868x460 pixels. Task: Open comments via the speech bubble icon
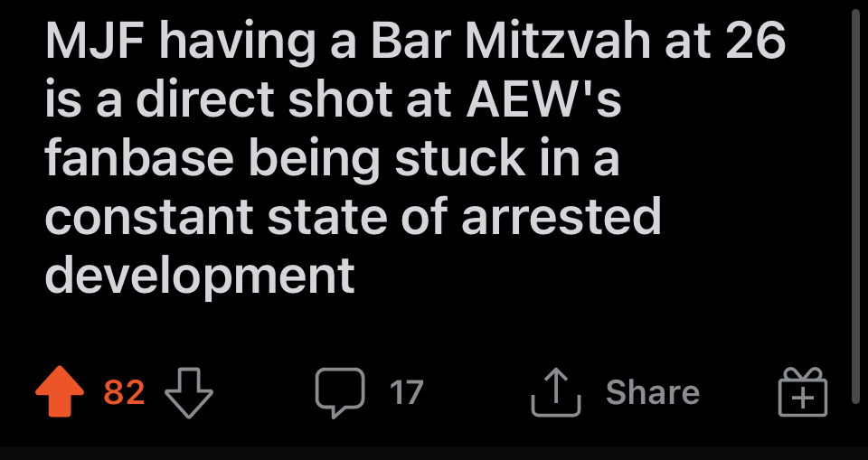(x=340, y=392)
